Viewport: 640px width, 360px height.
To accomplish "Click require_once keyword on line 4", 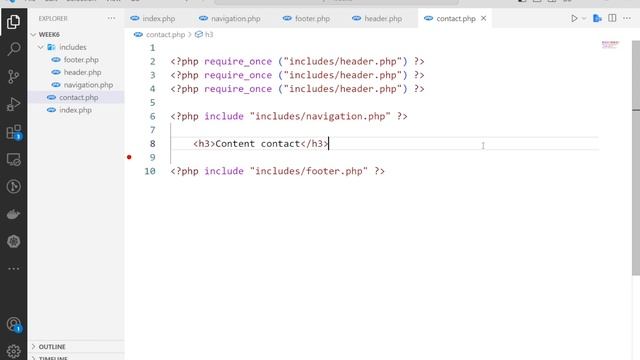I will coord(238,89).
